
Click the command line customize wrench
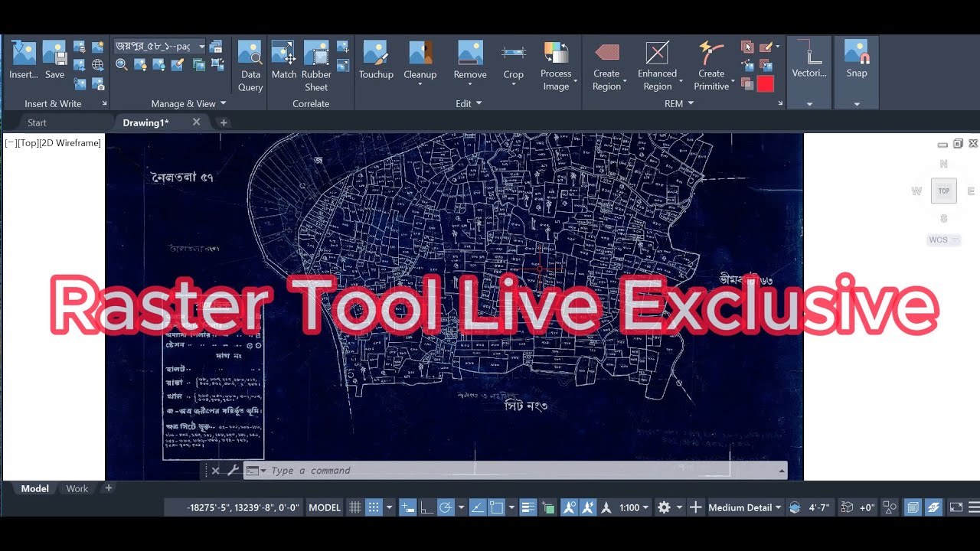tap(233, 471)
